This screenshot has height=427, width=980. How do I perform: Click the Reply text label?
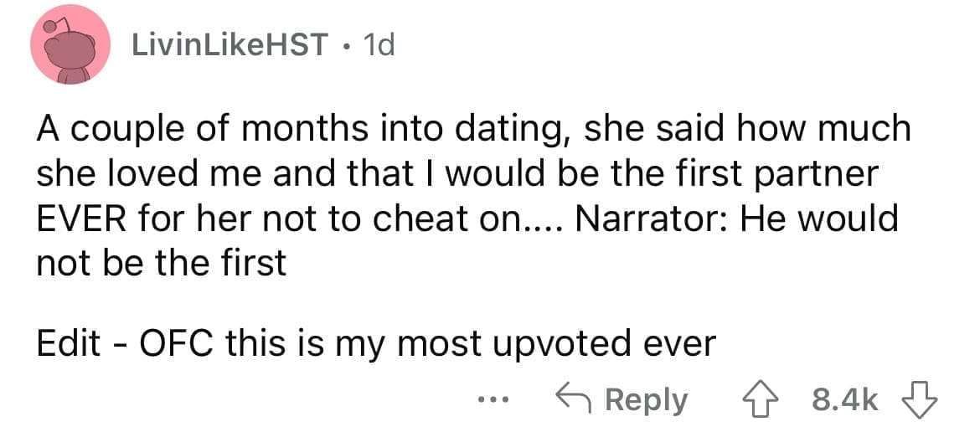pyautogui.click(x=647, y=399)
